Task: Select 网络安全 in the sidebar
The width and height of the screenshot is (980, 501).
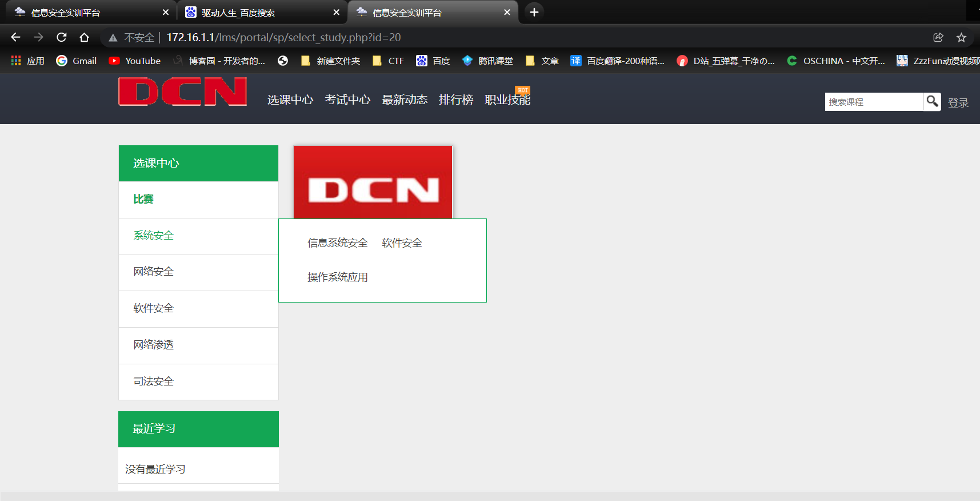Action: [x=198, y=272]
